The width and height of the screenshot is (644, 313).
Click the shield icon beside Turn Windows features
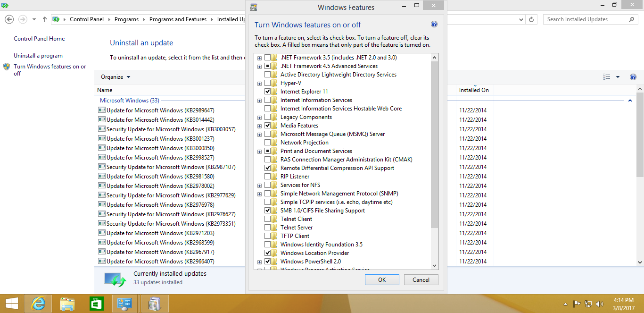(7, 67)
